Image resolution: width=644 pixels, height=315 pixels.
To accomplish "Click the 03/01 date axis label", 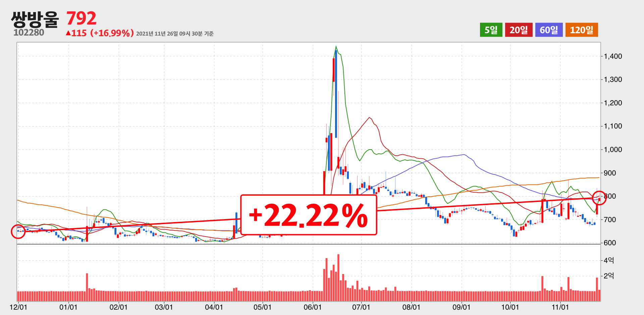I will (x=164, y=307).
